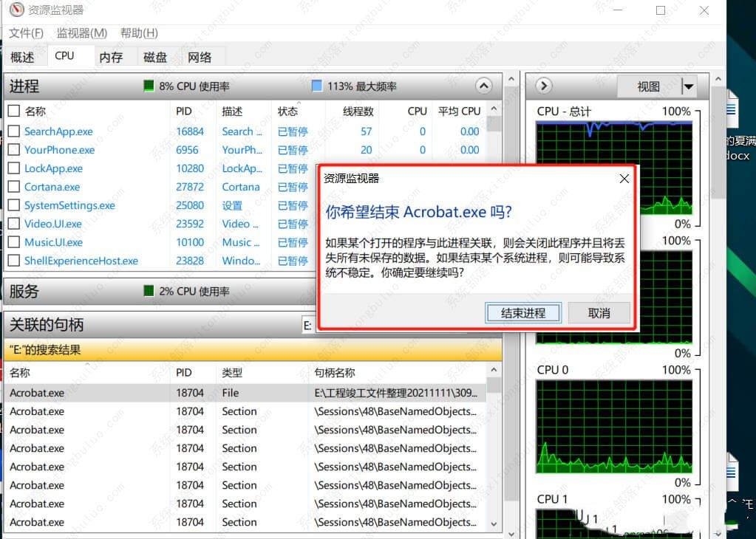
Task: Click the 设置 description for SystemSettings.exe
Action: pos(232,205)
